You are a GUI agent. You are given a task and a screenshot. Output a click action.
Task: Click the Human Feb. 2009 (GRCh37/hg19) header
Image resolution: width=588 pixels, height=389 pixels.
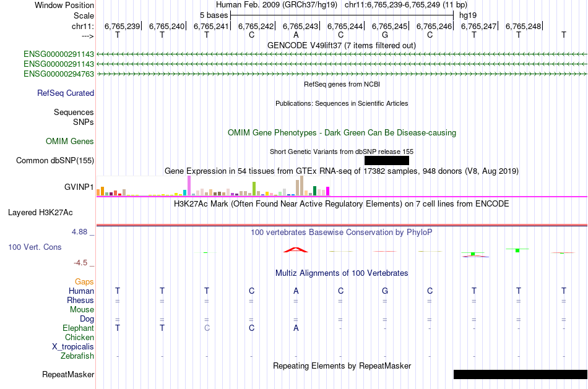coord(277,5)
